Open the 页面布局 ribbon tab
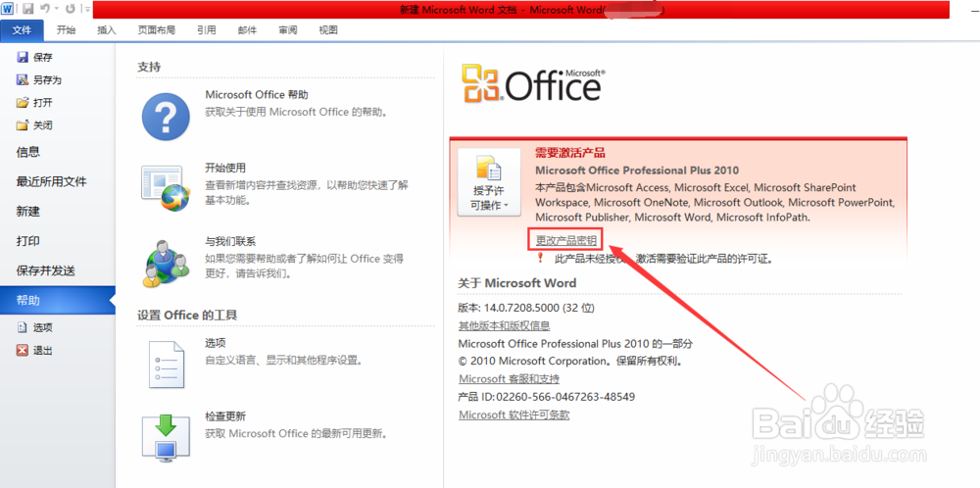 click(156, 30)
